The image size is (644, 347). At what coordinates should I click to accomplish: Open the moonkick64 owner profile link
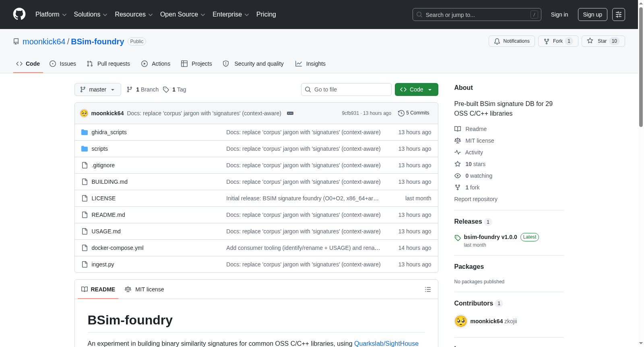pyautogui.click(x=44, y=42)
